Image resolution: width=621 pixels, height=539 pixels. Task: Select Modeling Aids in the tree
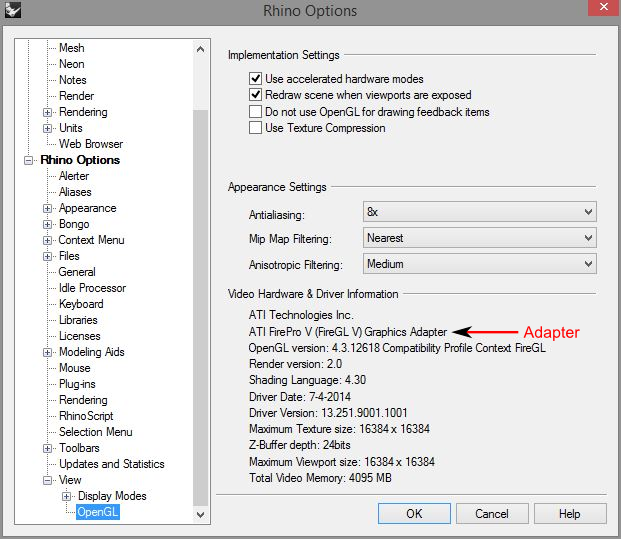(x=92, y=352)
